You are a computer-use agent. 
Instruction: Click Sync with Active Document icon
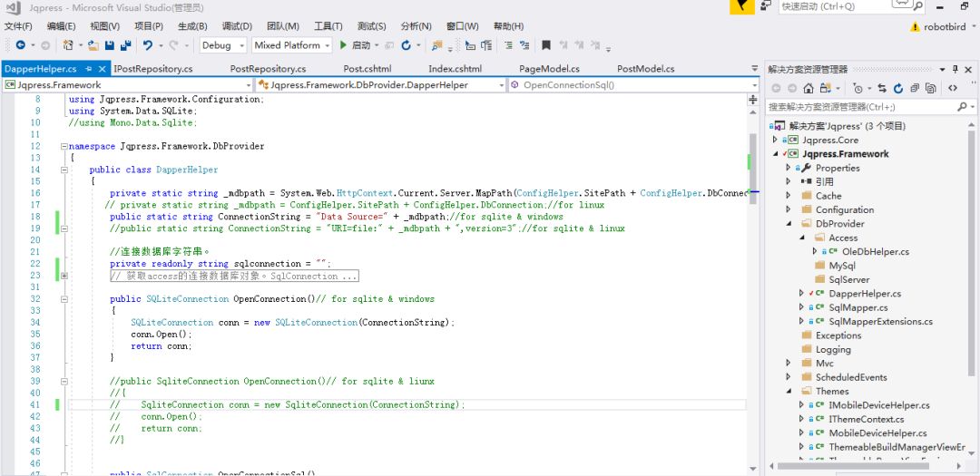882,88
